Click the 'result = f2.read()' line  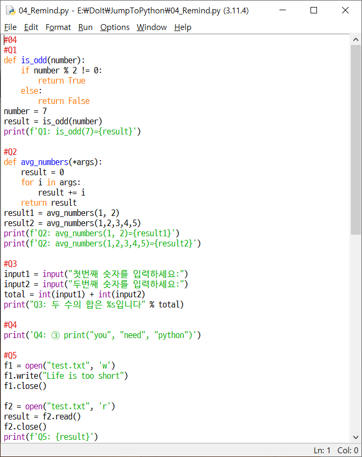coord(42,416)
